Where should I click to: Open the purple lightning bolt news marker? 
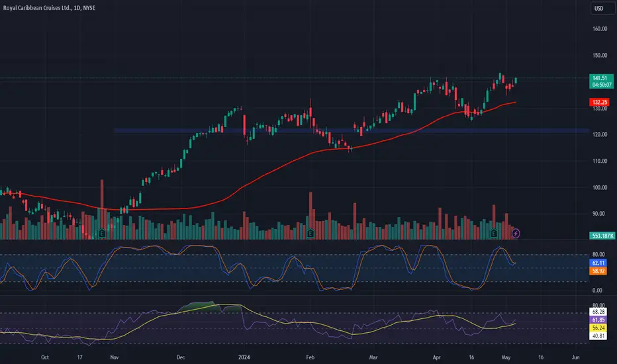pyautogui.click(x=516, y=234)
